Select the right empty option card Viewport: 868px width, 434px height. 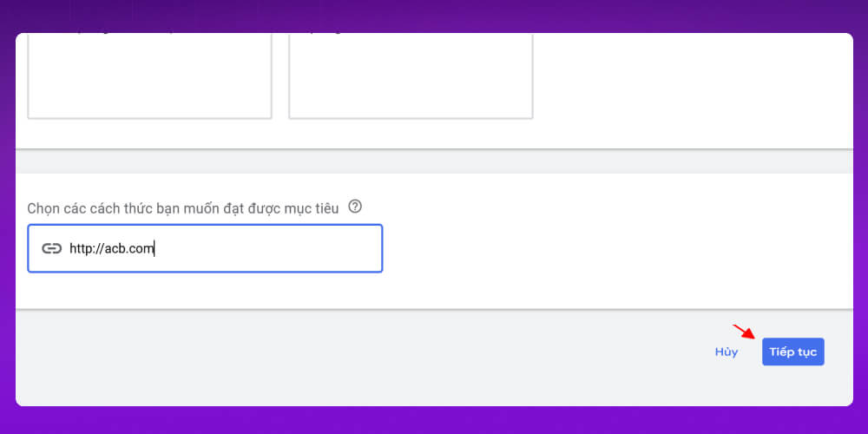coord(411,78)
